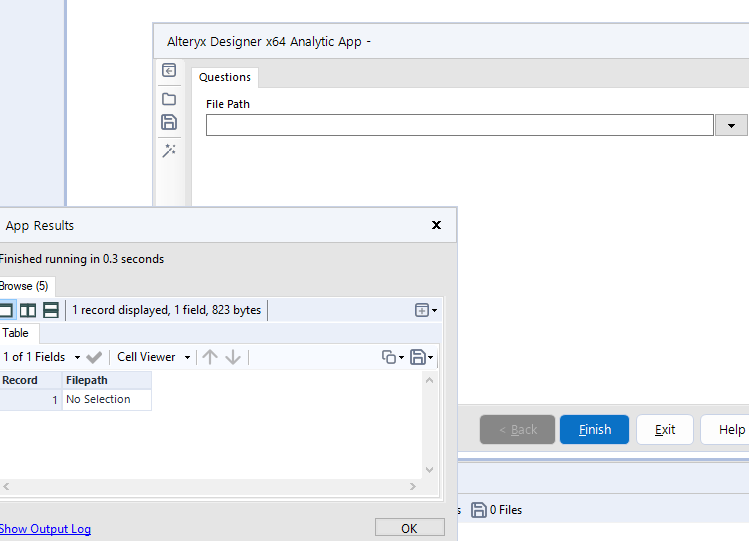
Task: Click the save floppy-disk icon in sidebar
Action: coord(169,122)
